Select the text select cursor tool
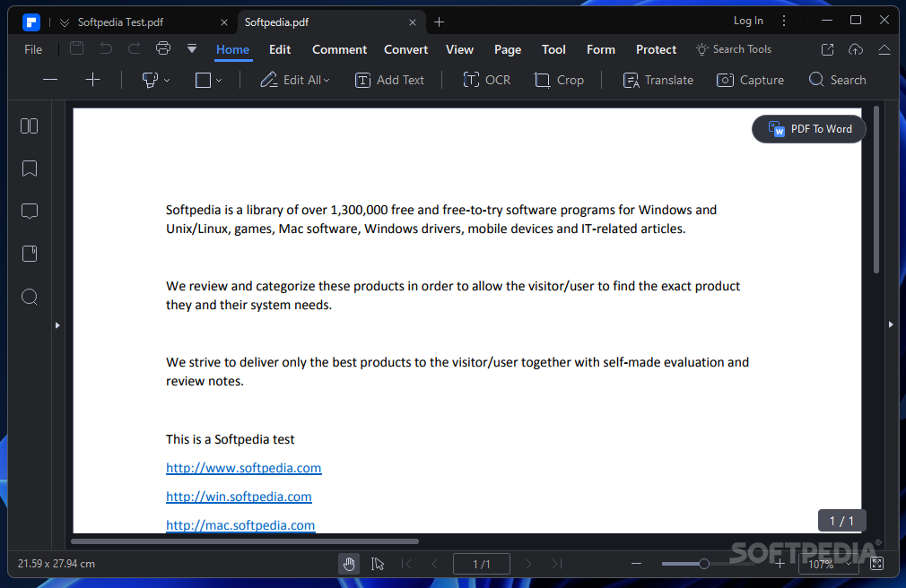The height and width of the screenshot is (588, 906). point(378,564)
